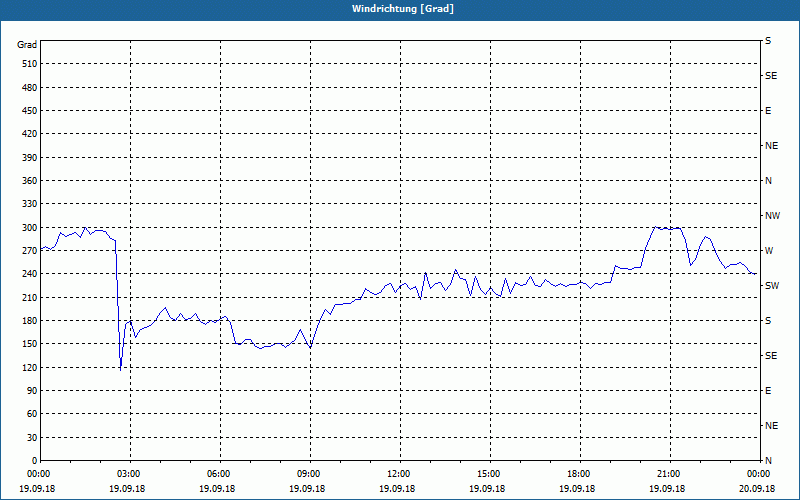The image size is (800, 500).
Task: Click the 21:00 time label
Action: click(669, 474)
